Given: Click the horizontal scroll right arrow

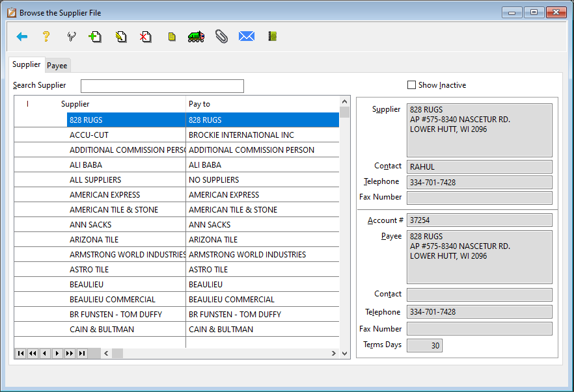Looking at the screenshot, I should [334, 353].
